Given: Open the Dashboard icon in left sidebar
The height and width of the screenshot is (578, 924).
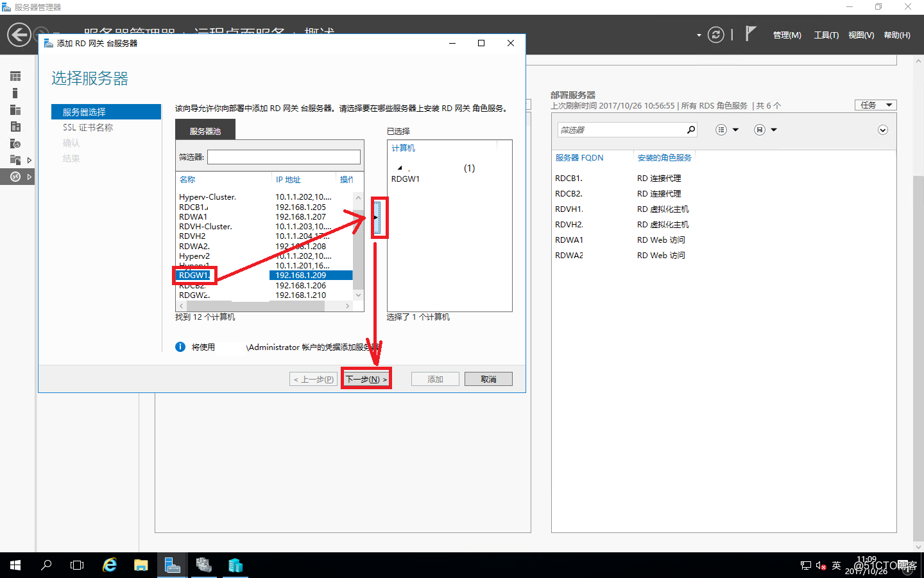Looking at the screenshot, I should (15, 76).
